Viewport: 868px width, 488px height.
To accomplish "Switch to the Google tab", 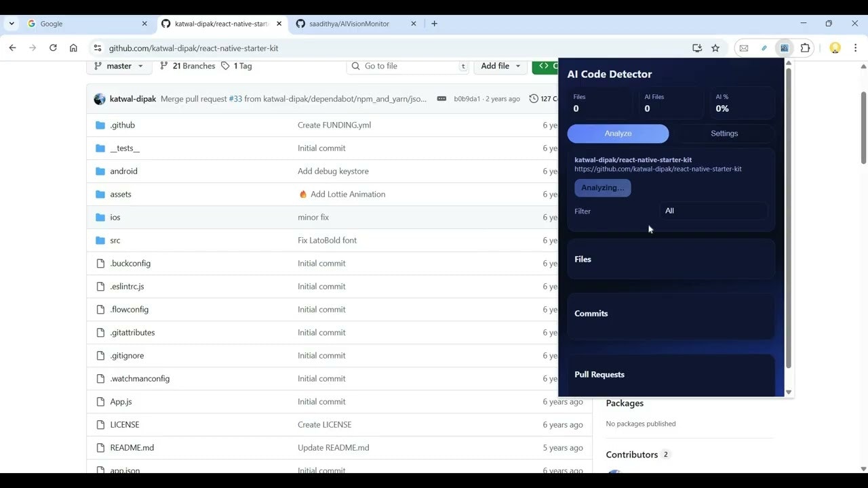I will click(88, 24).
